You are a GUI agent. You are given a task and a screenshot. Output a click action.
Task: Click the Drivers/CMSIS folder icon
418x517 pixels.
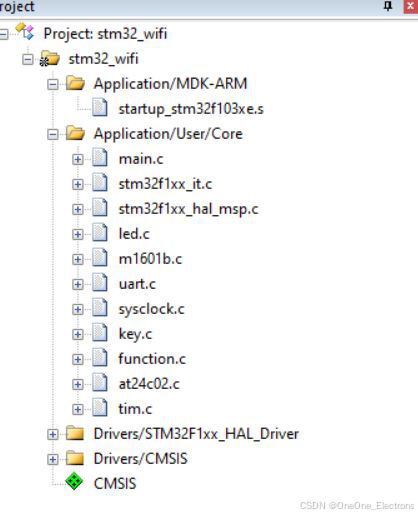[75, 458]
